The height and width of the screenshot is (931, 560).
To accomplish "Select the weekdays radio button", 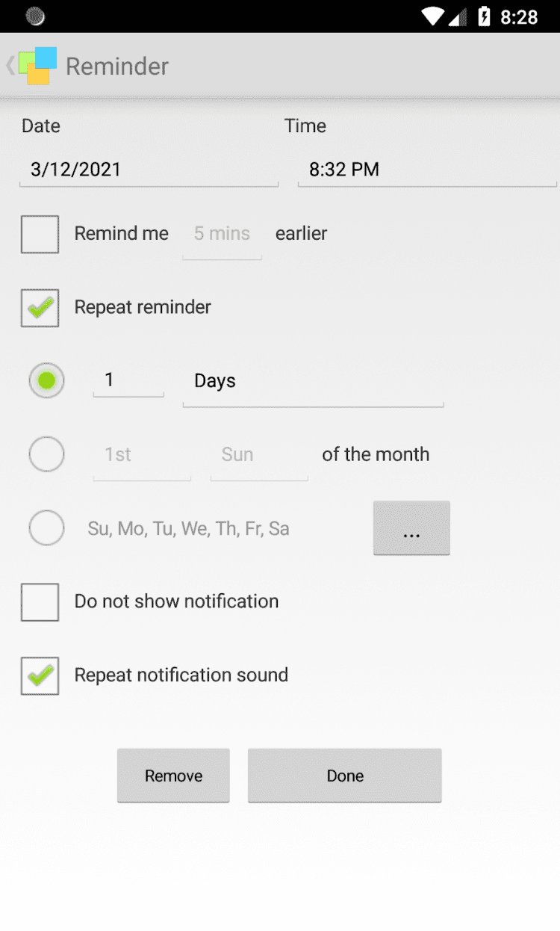I will tap(46, 528).
